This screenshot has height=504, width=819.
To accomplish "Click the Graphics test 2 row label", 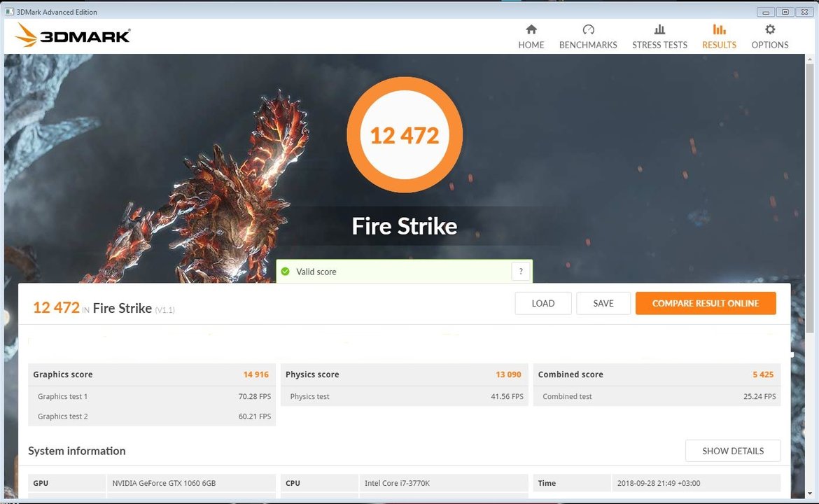I will pos(63,416).
